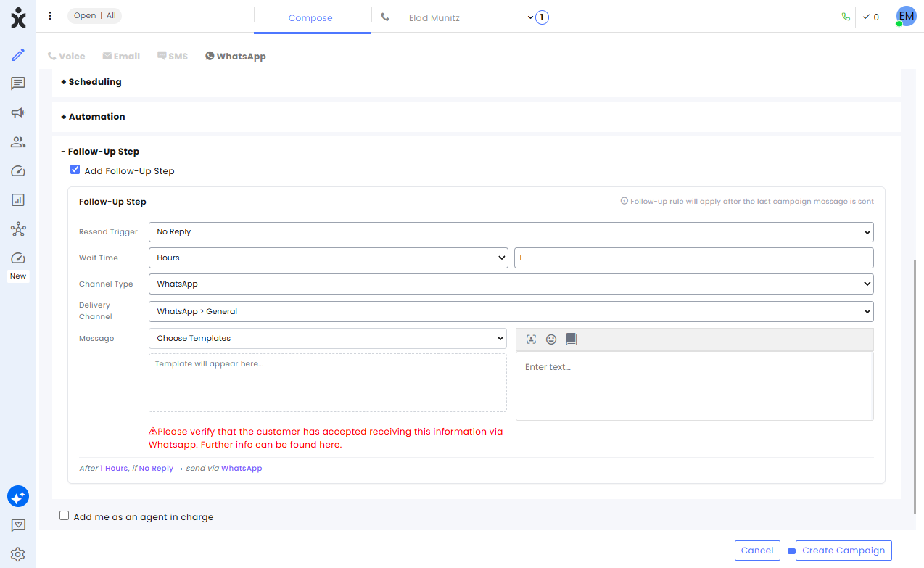
Task: Click the wait time number field
Action: (694, 258)
